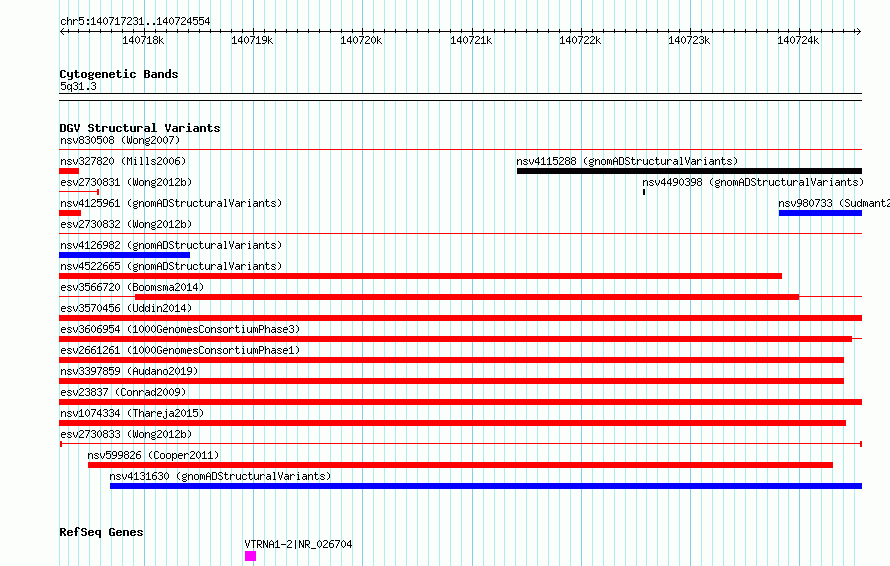Open esv23837 (Conrad2009) label

(123, 392)
